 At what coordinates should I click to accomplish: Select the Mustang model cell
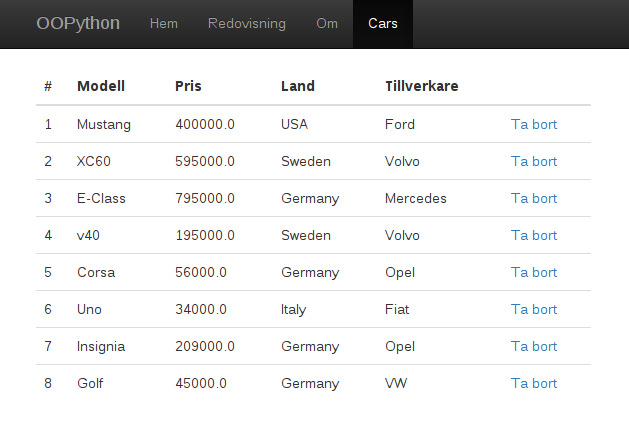pos(104,124)
